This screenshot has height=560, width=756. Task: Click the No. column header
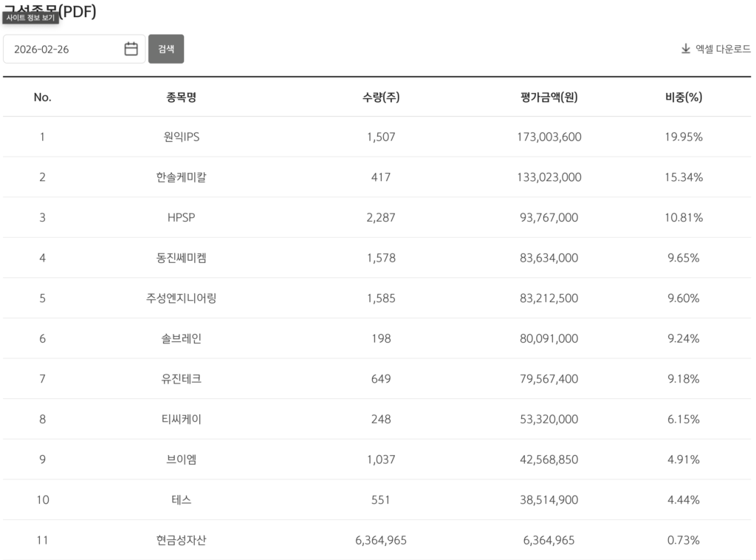43,97
